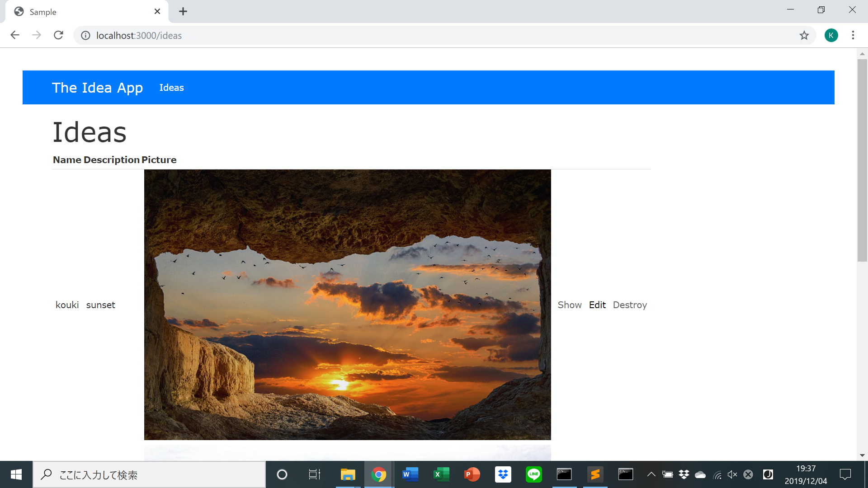
Task: Click the sunset cave picture thumbnail
Action: pos(347,305)
